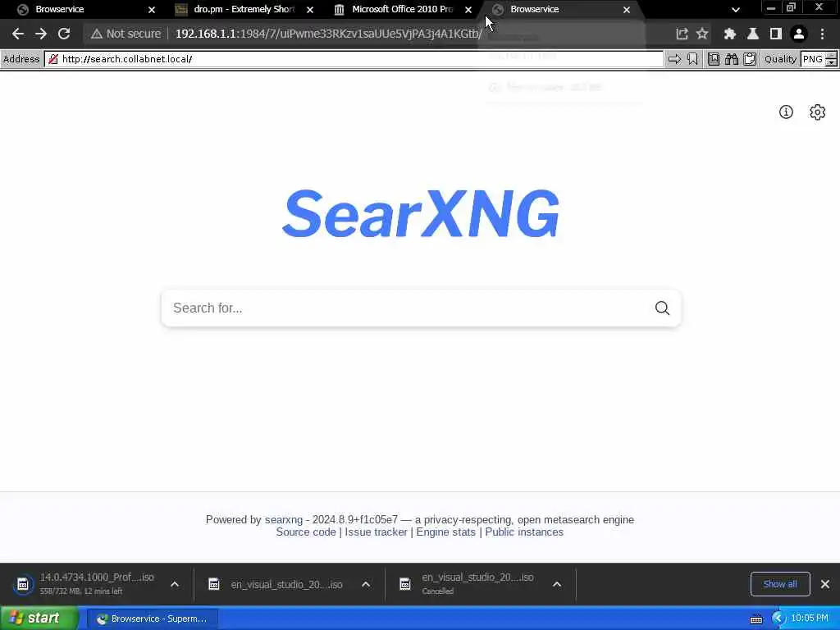Reload the current page
Image resolution: width=840 pixels, height=630 pixels.
click(x=64, y=34)
